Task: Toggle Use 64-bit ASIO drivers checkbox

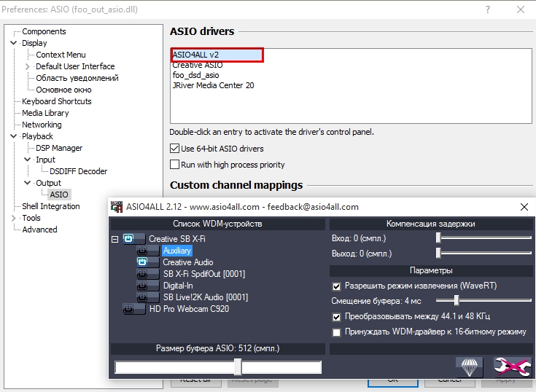Action: click(x=175, y=149)
